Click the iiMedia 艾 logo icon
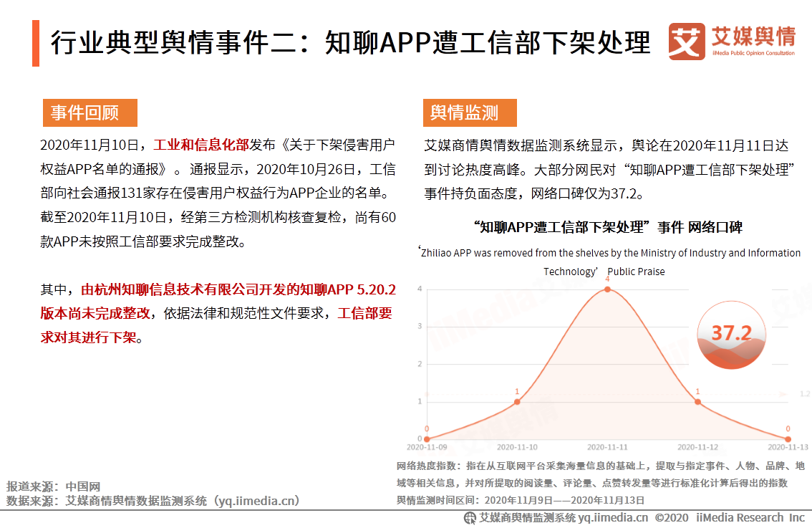812x528 pixels. tap(687, 42)
